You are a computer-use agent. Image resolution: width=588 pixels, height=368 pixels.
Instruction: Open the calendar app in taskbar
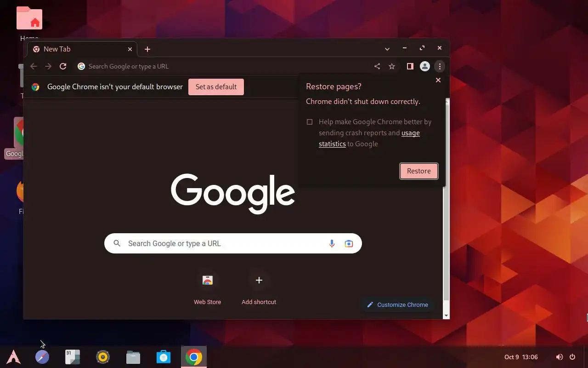point(73,357)
